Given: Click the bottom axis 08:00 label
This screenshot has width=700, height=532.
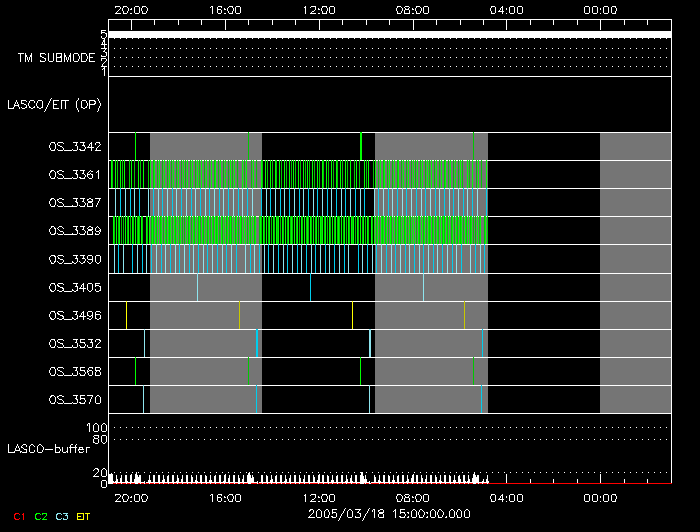Looking at the screenshot, I should (412, 498).
